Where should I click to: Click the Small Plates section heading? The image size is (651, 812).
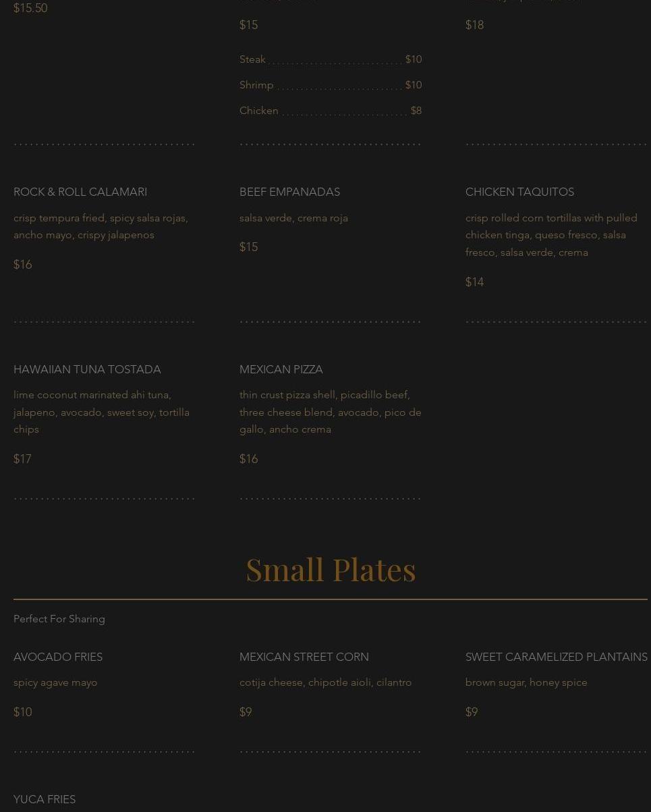pyautogui.click(x=331, y=569)
